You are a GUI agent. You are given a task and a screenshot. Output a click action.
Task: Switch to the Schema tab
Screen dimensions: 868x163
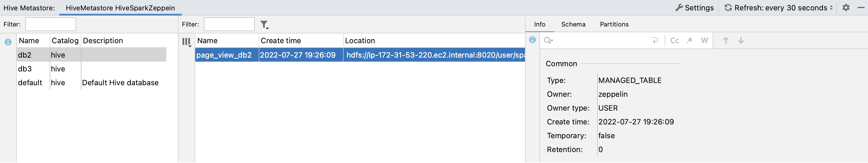point(573,24)
